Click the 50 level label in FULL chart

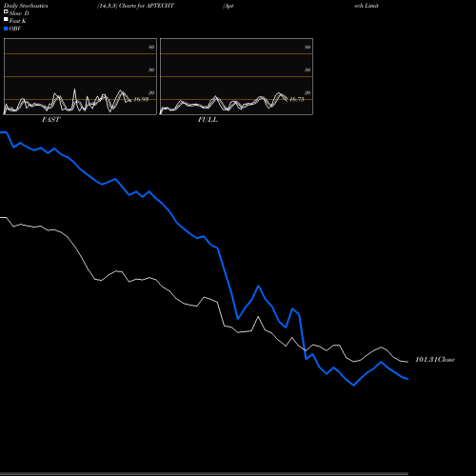(307, 69)
